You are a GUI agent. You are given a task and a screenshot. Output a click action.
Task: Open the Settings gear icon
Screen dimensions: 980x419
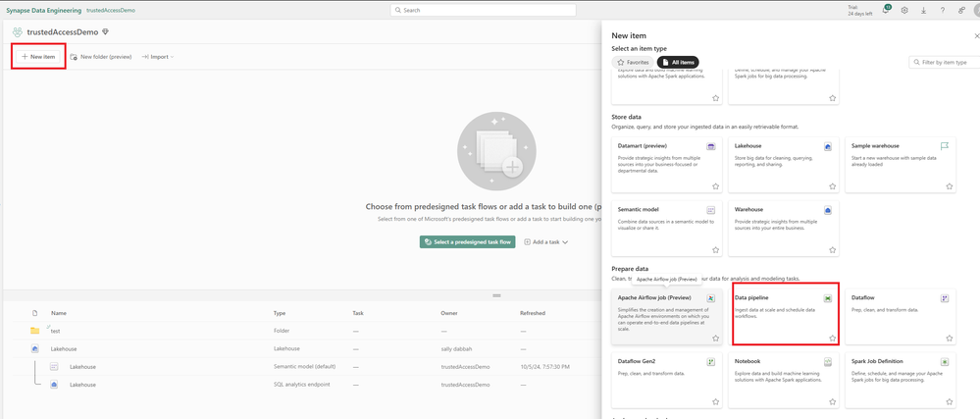click(904, 10)
